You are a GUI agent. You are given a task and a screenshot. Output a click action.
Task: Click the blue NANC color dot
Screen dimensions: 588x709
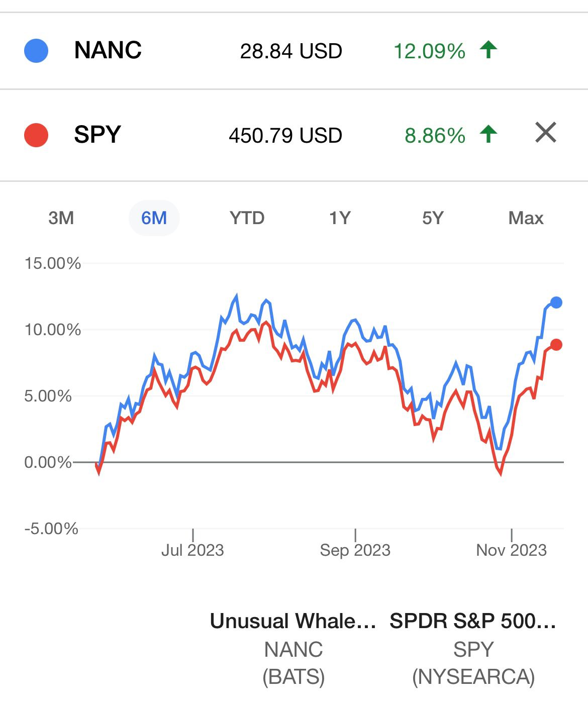tap(36, 51)
